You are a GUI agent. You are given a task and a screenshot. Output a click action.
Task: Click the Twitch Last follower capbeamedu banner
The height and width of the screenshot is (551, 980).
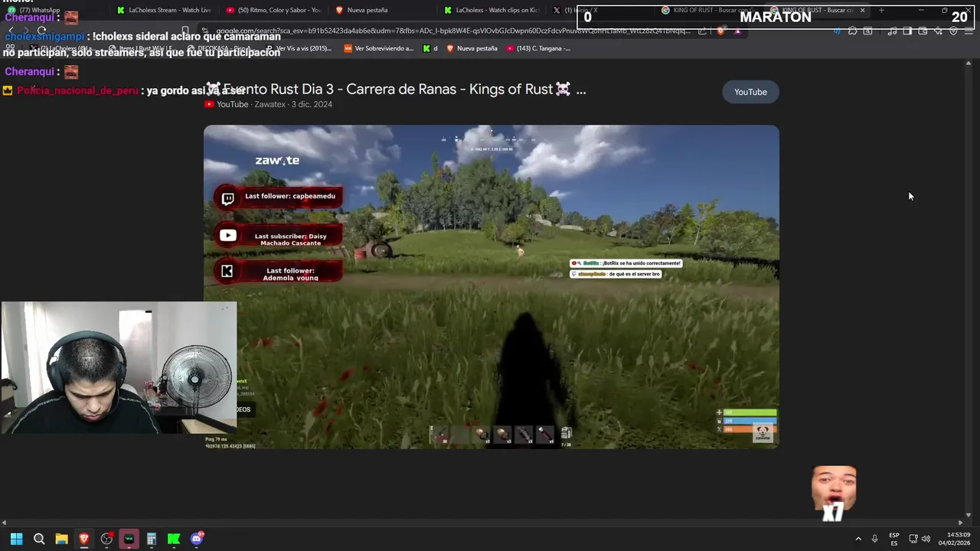click(279, 197)
